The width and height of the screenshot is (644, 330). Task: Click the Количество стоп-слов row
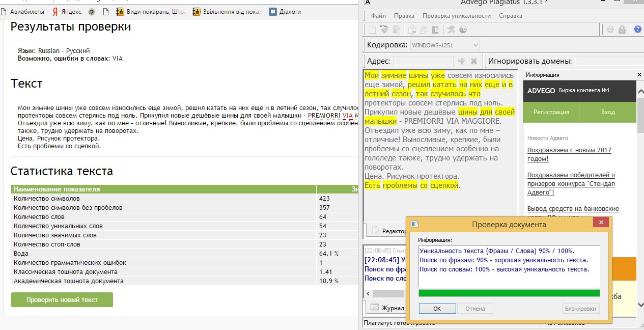pyautogui.click(x=184, y=244)
